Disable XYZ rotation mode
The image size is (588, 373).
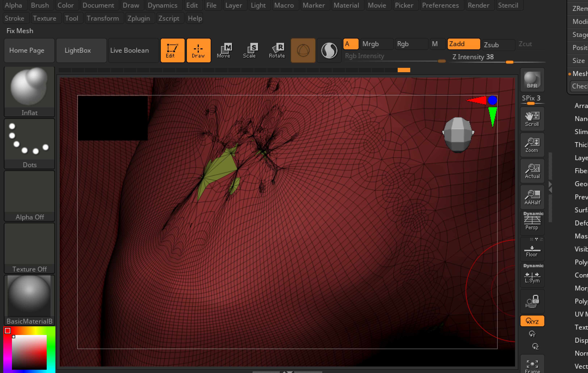click(532, 321)
